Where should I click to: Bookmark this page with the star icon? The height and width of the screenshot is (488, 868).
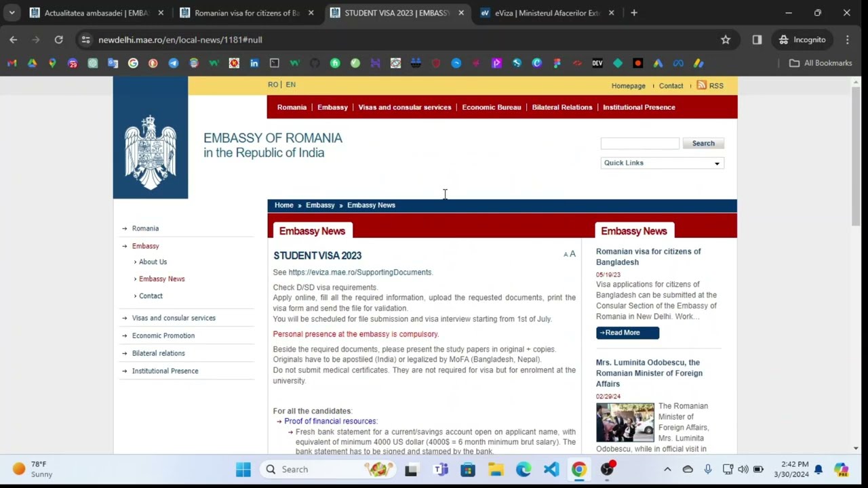tap(726, 39)
